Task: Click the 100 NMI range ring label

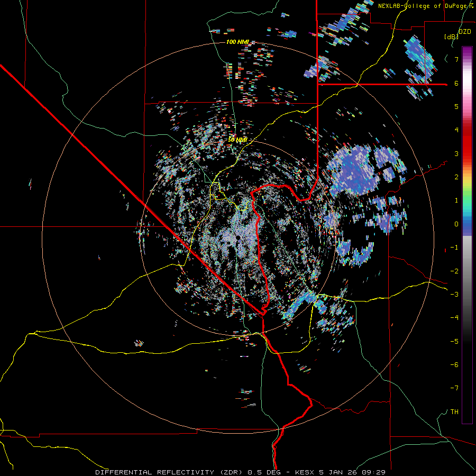Action: click(x=237, y=42)
